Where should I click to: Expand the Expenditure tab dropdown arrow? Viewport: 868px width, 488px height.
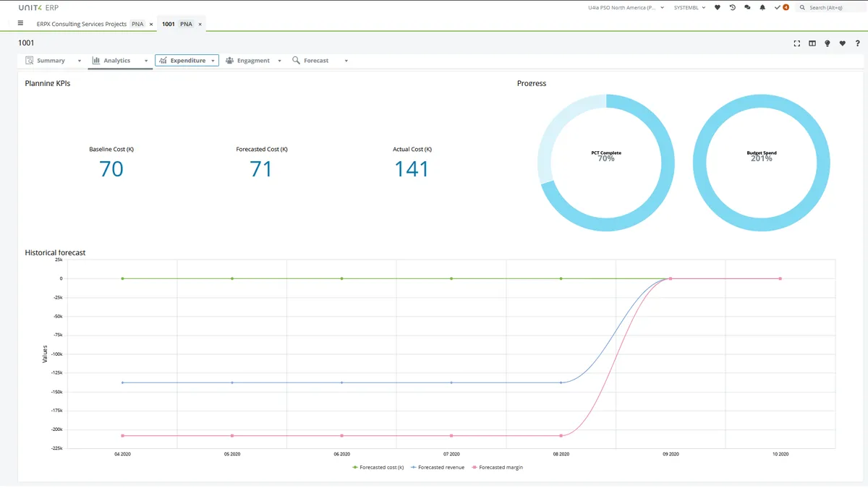[213, 61]
